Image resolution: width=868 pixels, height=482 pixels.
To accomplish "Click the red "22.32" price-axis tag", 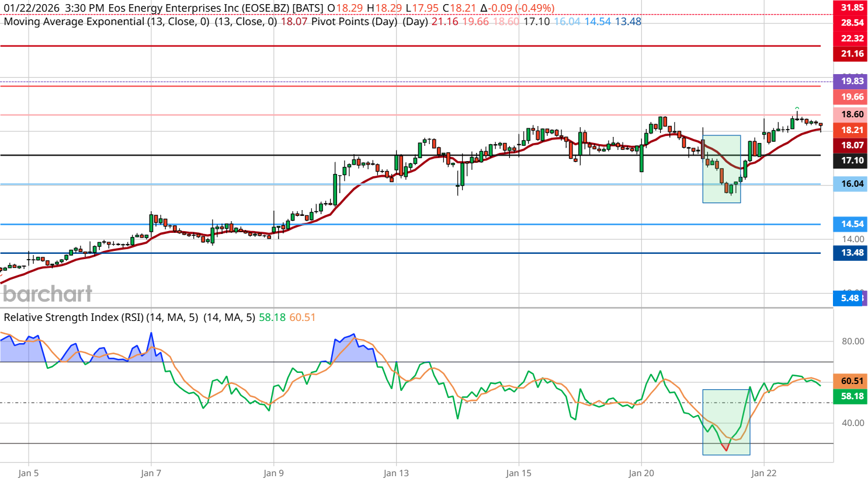I will point(850,39).
